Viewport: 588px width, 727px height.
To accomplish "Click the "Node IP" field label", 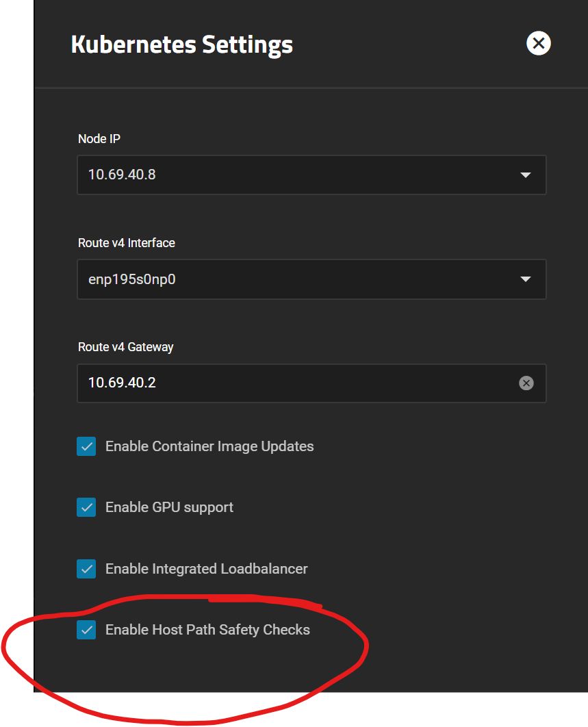I will pos(99,139).
